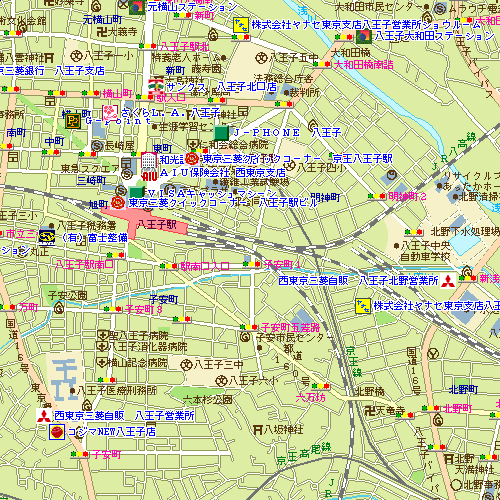Click the 八王子消化器病院 label
This screenshot has height=500, width=500.
pyautogui.click(x=148, y=347)
